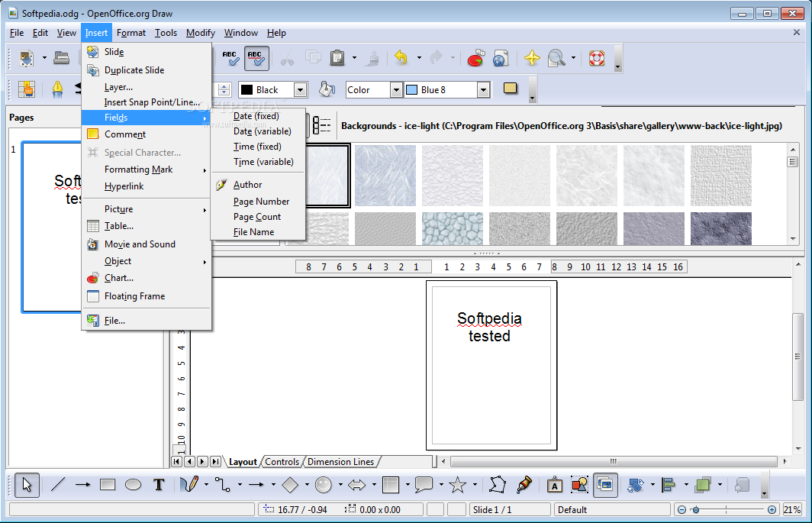The height and width of the screenshot is (523, 812).
Task: Open Help lifebuoy icon
Action: 597,57
